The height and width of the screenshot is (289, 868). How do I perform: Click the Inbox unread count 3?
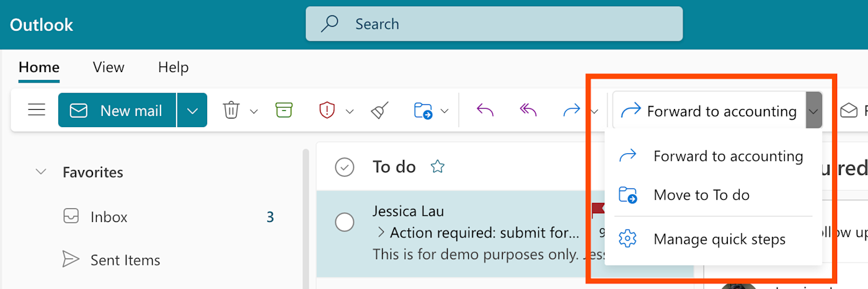270,217
